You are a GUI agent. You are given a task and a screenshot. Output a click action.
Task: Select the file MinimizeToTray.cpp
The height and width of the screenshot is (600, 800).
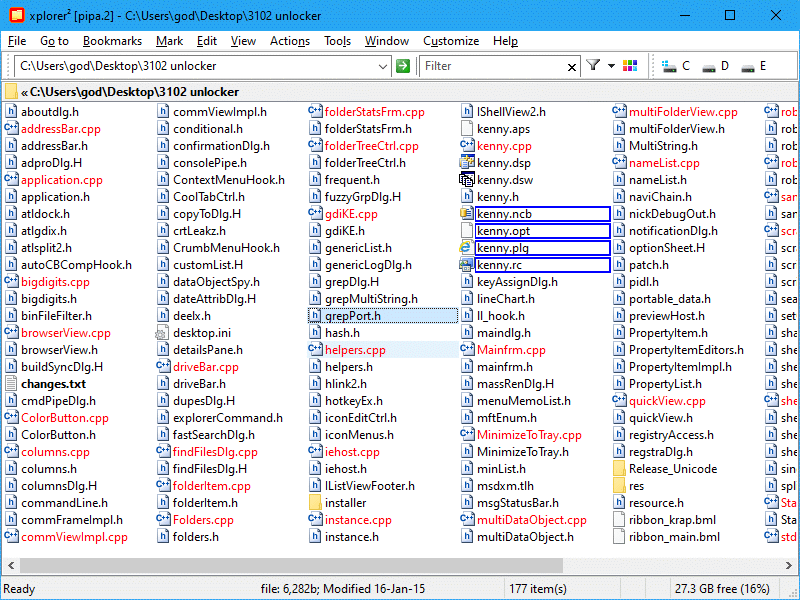[x=529, y=435]
